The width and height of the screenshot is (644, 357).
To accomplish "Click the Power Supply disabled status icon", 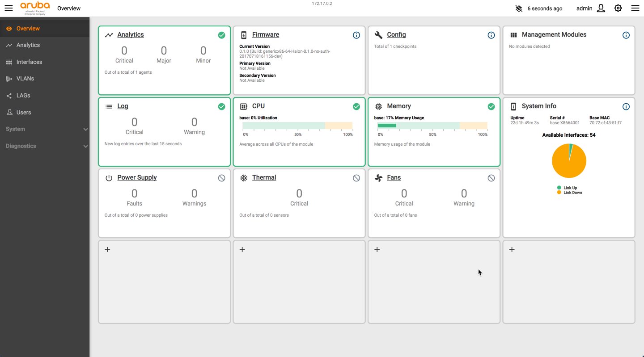I will coord(221,178).
